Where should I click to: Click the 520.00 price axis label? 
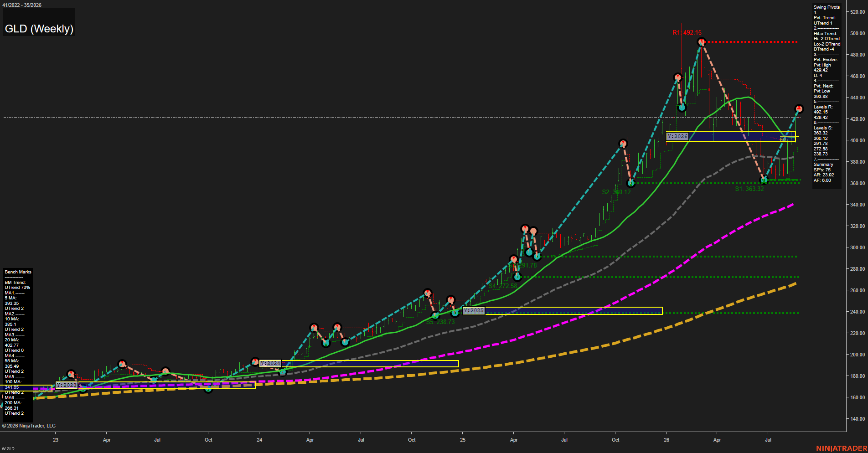click(x=857, y=12)
